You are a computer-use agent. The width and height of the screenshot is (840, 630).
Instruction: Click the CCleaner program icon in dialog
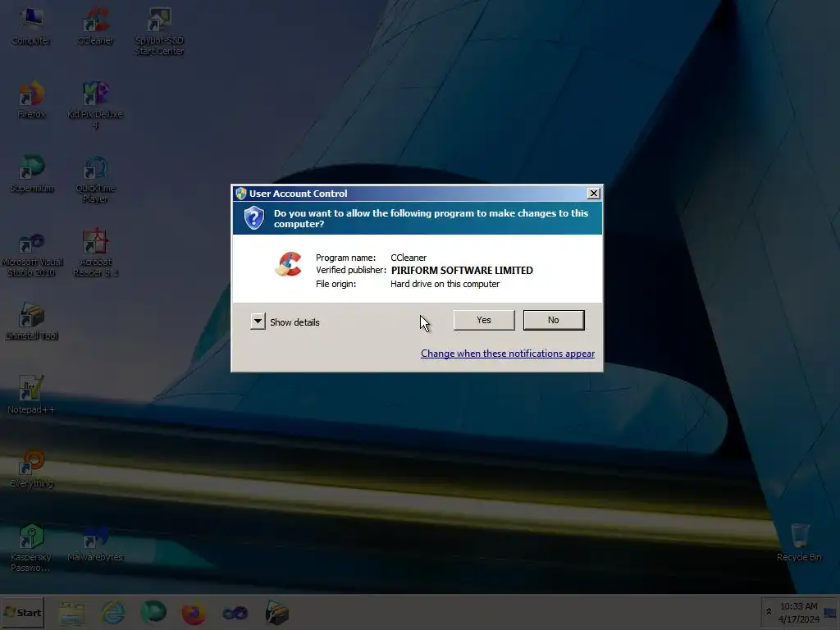tap(289, 264)
